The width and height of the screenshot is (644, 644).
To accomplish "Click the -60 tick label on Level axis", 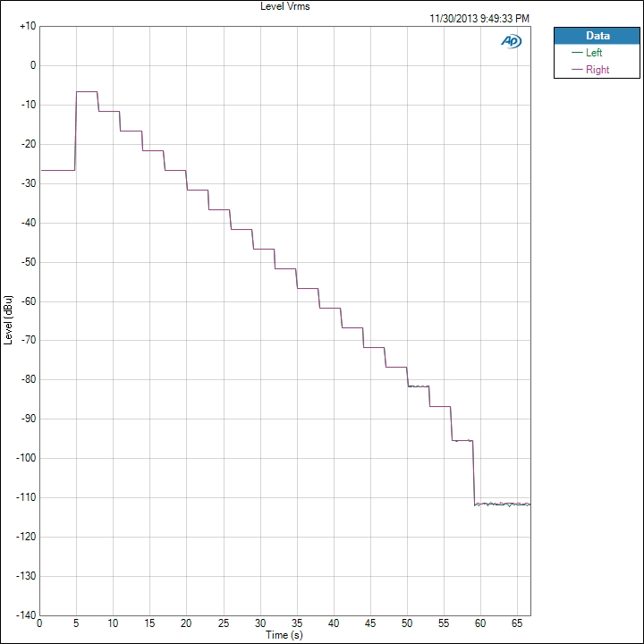I will click(x=26, y=301).
